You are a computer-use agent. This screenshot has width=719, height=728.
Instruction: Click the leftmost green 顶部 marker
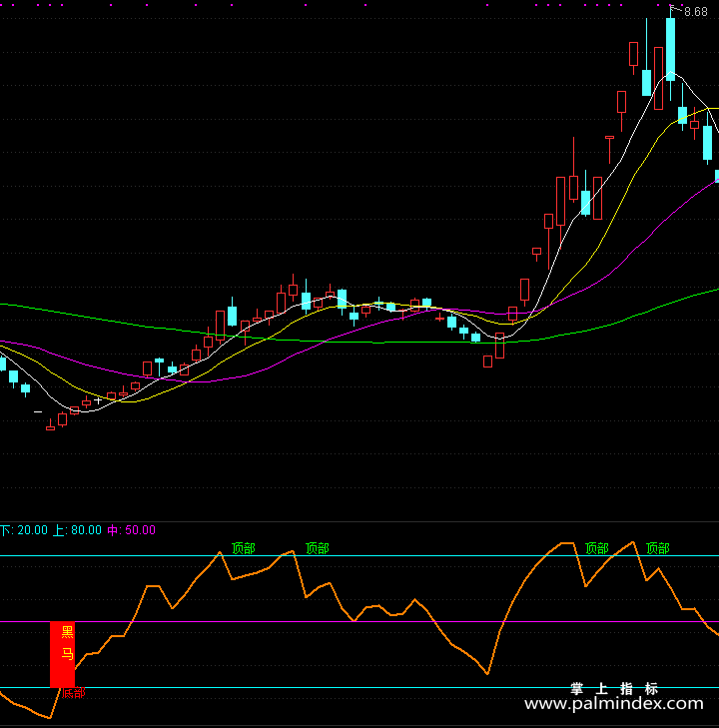[x=244, y=549]
